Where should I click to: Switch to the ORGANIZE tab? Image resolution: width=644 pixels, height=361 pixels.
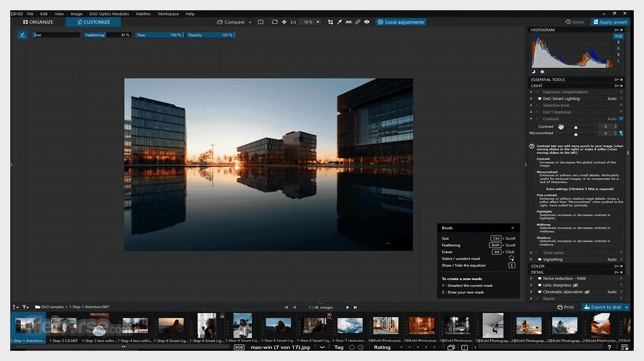[x=38, y=22]
